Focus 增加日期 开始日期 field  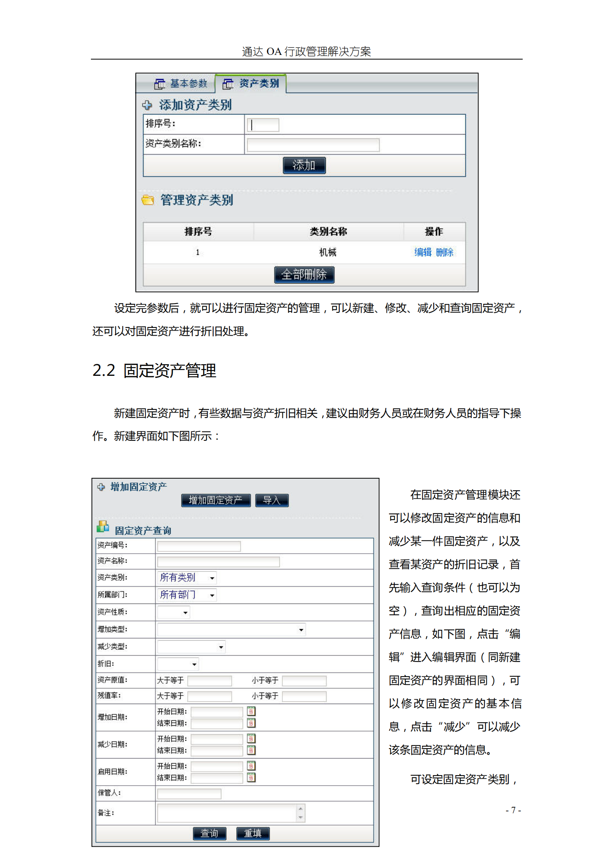coord(217,712)
